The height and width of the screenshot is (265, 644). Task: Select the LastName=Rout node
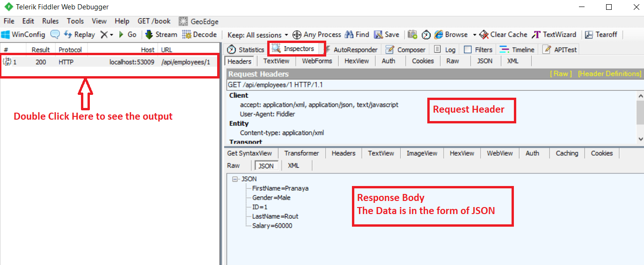tap(275, 216)
